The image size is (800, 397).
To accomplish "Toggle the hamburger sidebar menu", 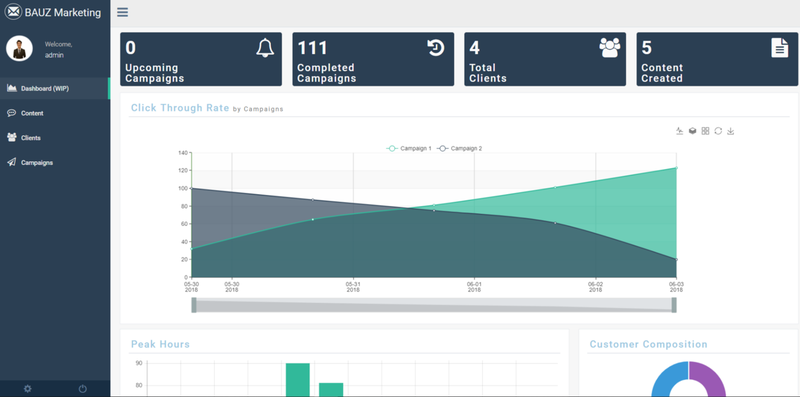I will pyautogui.click(x=122, y=12).
